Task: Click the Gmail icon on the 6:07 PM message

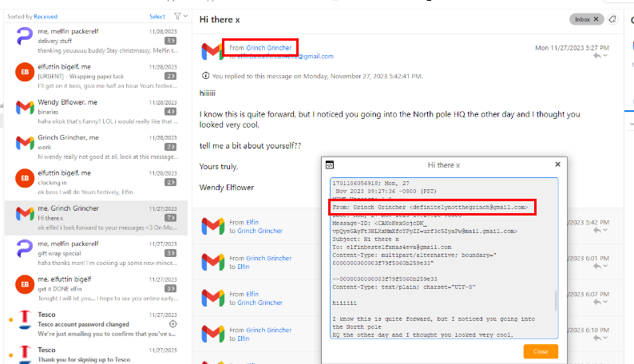Action: pos(212,299)
